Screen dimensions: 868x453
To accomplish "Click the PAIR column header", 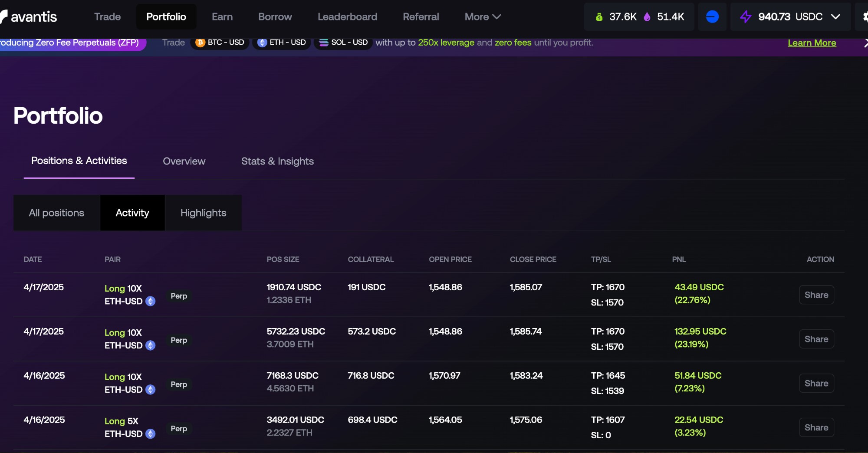I will click(x=113, y=259).
